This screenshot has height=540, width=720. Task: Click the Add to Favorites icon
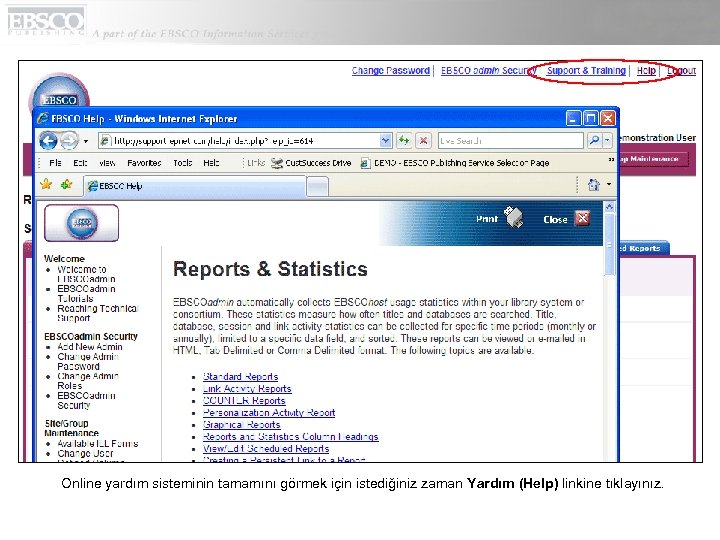point(67,185)
